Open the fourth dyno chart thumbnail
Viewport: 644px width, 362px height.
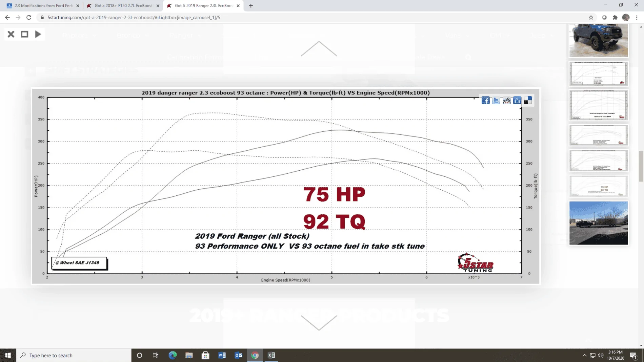(599, 135)
